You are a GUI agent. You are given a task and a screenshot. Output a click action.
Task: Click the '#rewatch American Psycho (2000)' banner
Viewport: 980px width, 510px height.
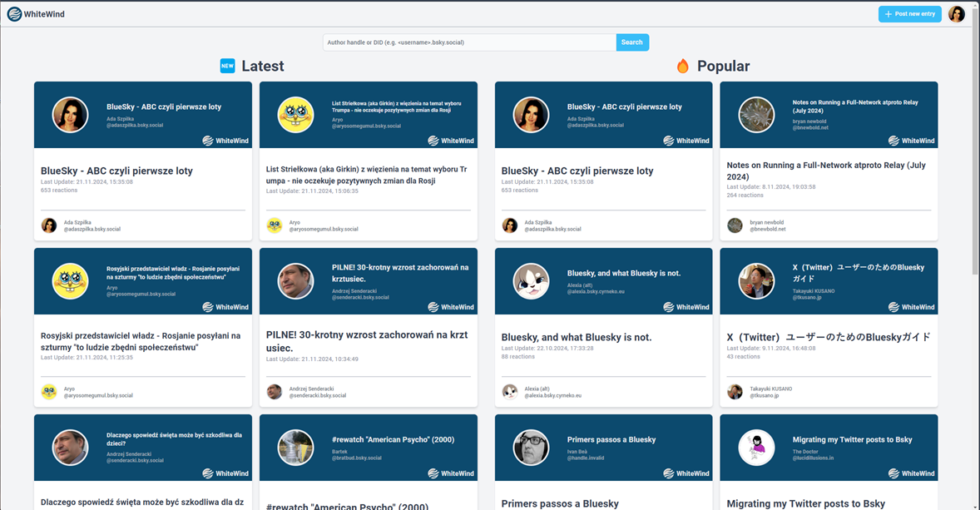point(369,448)
